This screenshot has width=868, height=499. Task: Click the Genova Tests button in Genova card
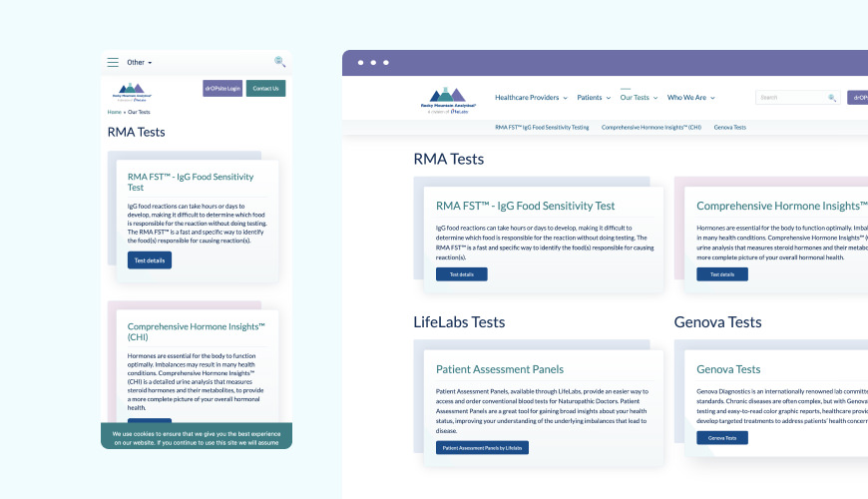(722, 437)
